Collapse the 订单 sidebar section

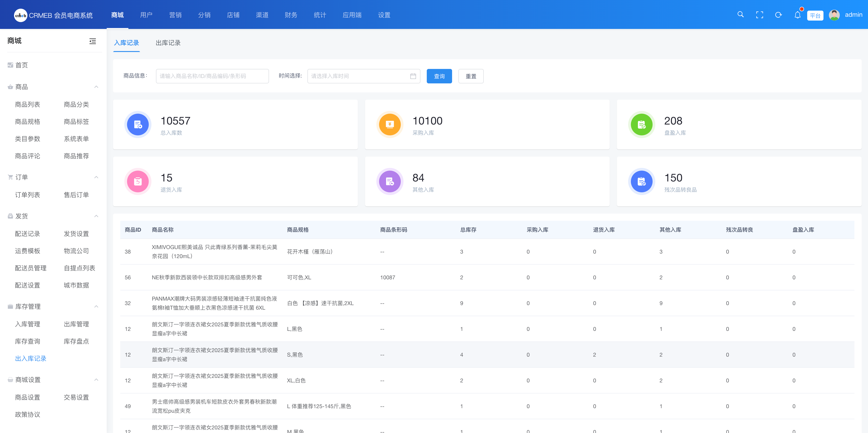point(96,177)
